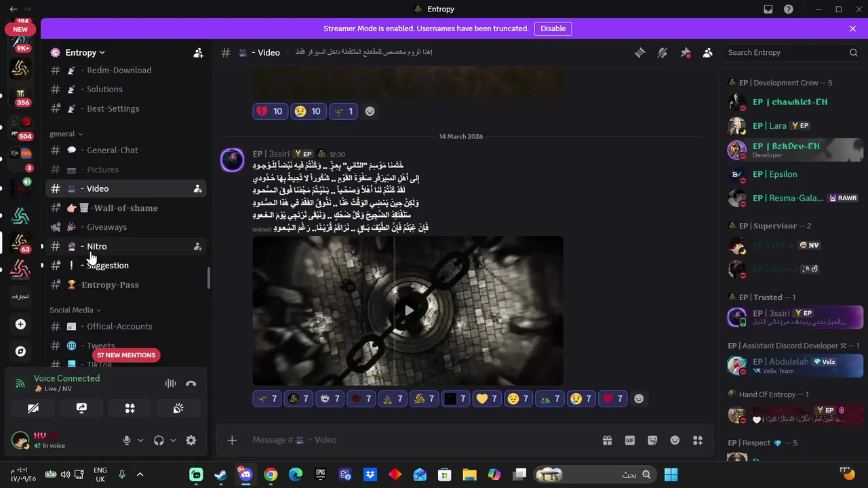The image size is (868, 488).
Task: Deafen with the headphones icon
Action: 159,440
